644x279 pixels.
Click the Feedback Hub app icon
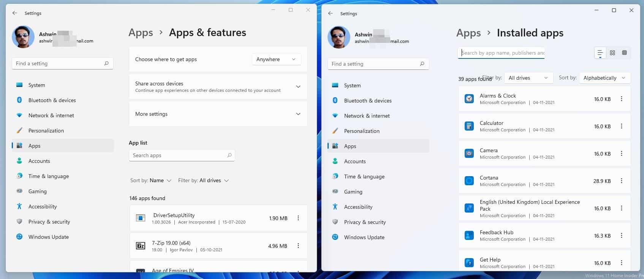tap(469, 236)
